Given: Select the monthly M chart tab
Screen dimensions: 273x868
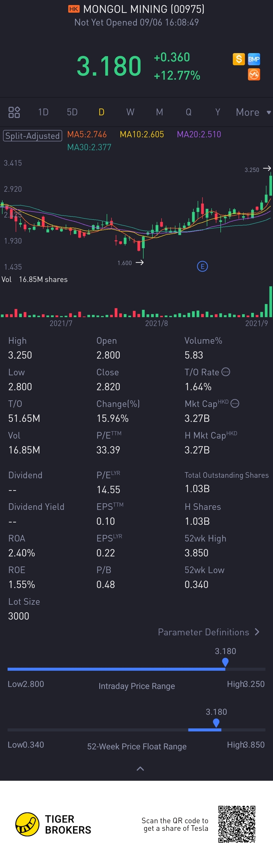Looking at the screenshot, I should 160,112.
